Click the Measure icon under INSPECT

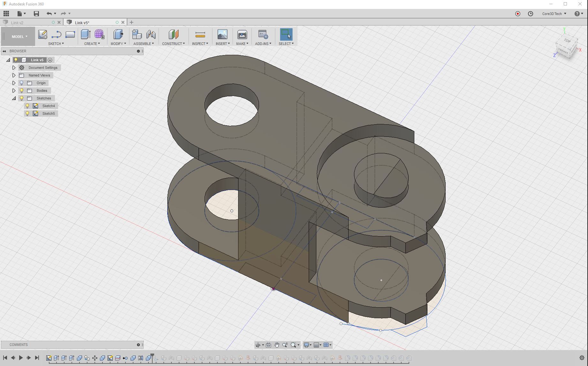pyautogui.click(x=200, y=34)
